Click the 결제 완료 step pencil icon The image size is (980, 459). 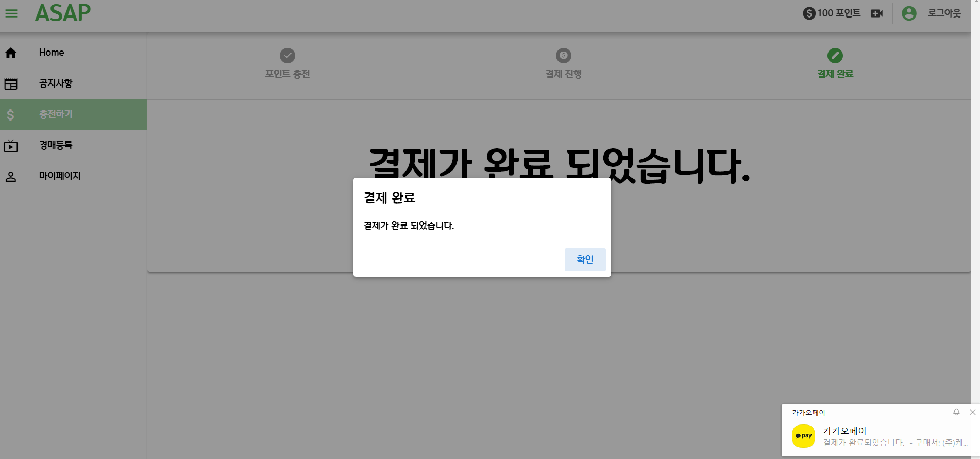coord(835,55)
